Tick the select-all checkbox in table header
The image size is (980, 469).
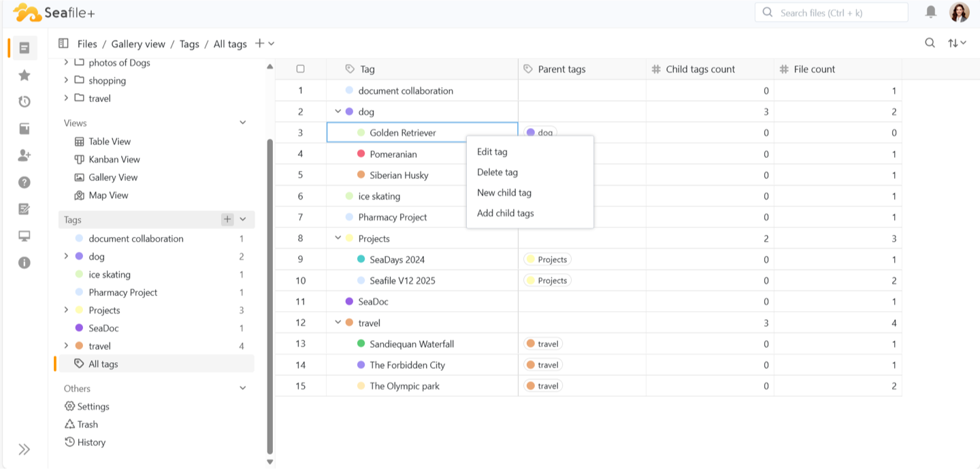(300, 69)
